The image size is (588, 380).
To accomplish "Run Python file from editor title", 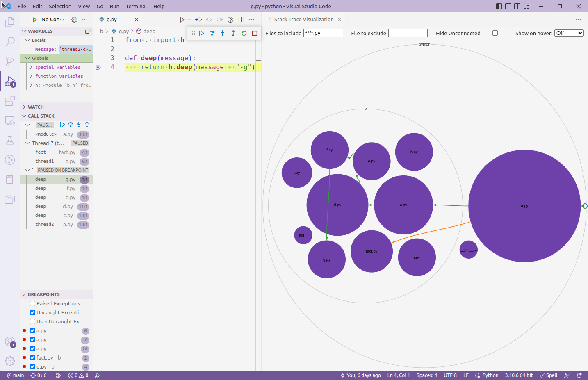I will click(x=182, y=20).
